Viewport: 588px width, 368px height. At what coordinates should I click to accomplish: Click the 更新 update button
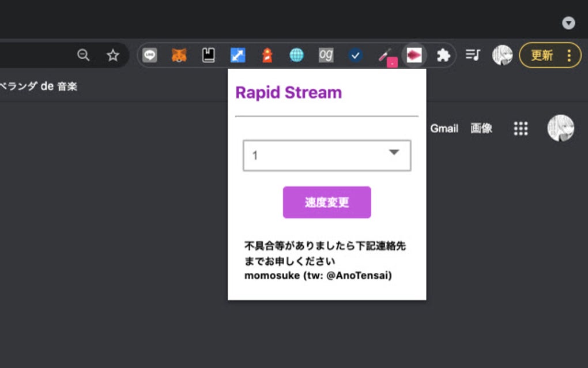pyautogui.click(x=542, y=55)
